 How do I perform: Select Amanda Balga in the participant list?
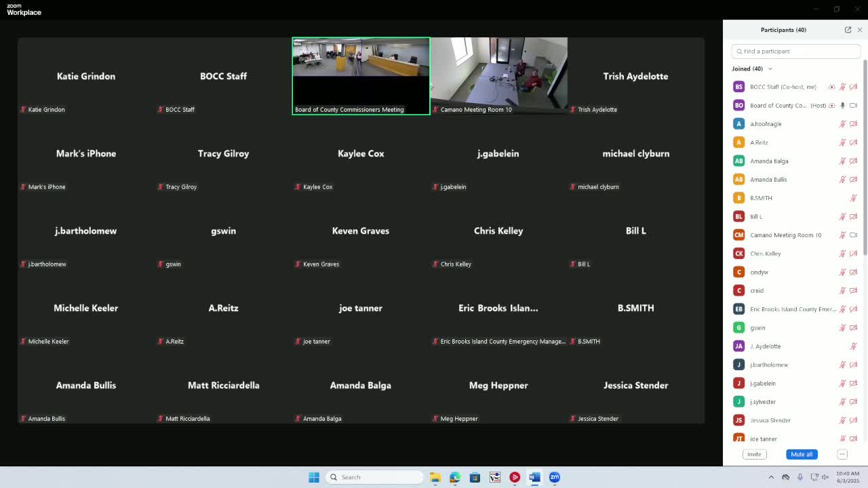(x=769, y=161)
